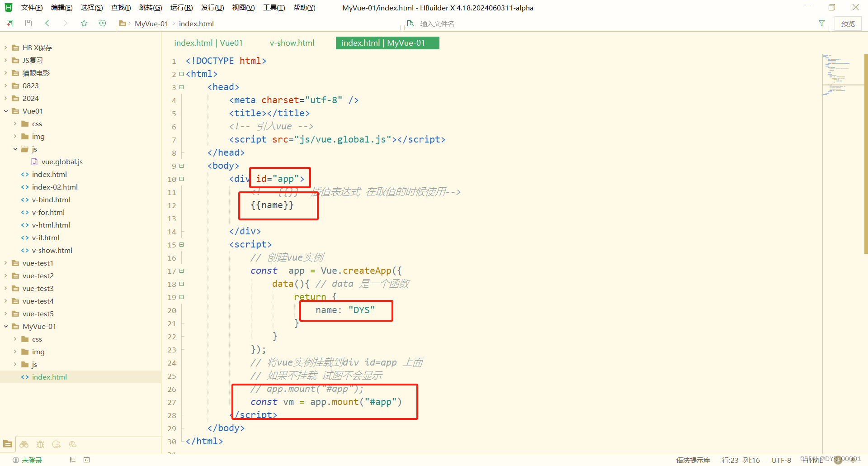Click the breadcrumb folder icon
868x466 pixels.
click(122, 23)
